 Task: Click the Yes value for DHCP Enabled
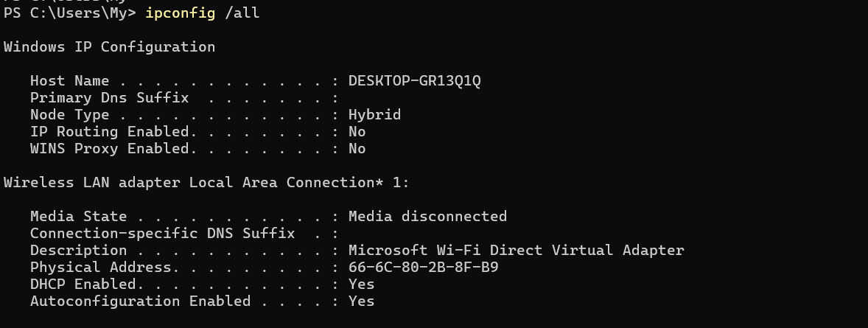[x=362, y=285]
